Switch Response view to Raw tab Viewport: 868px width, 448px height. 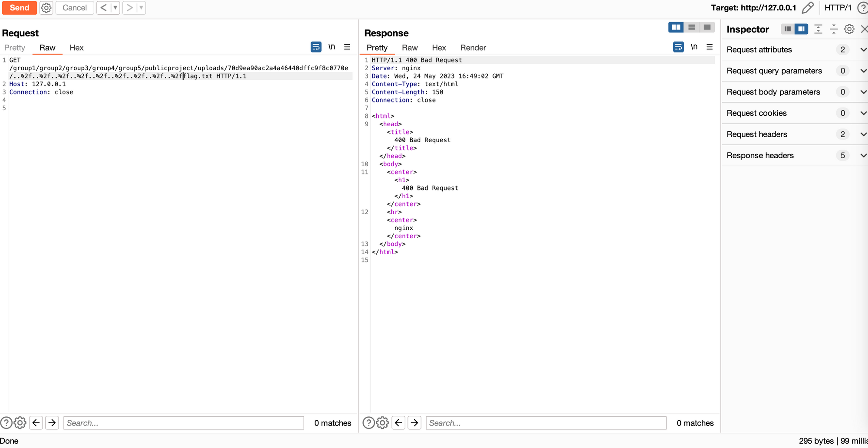click(410, 48)
